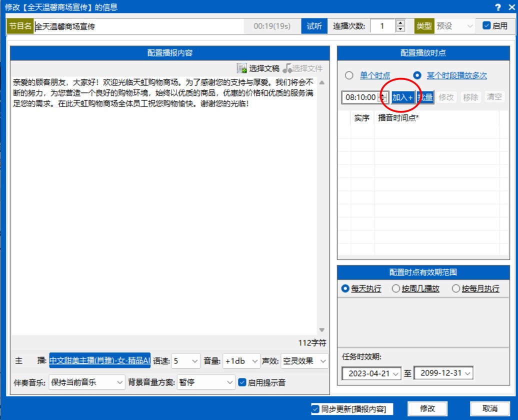
Task: Toggle the 启用提示音 checkbox
Action: click(x=242, y=382)
